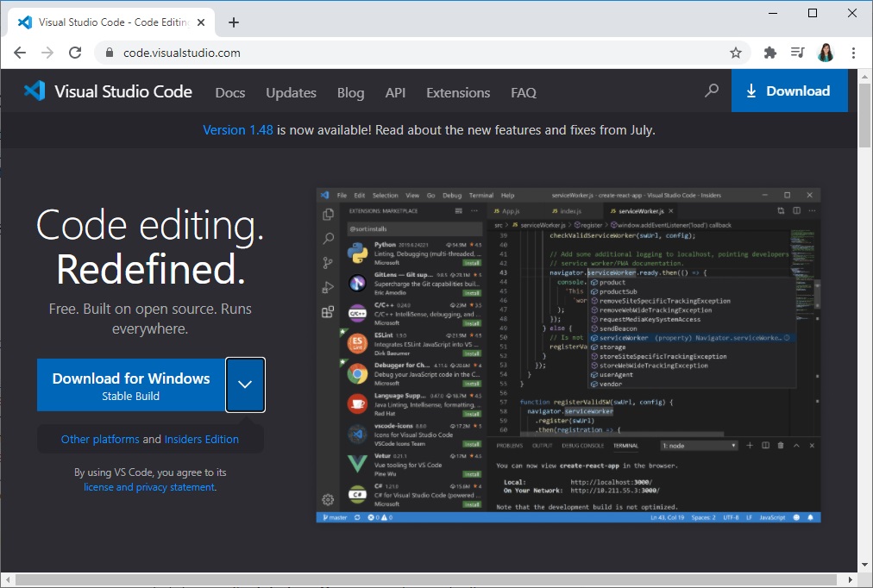Viewport: 873px width, 588px height.
Task: Expand the Download for Windows build options
Action: click(245, 385)
